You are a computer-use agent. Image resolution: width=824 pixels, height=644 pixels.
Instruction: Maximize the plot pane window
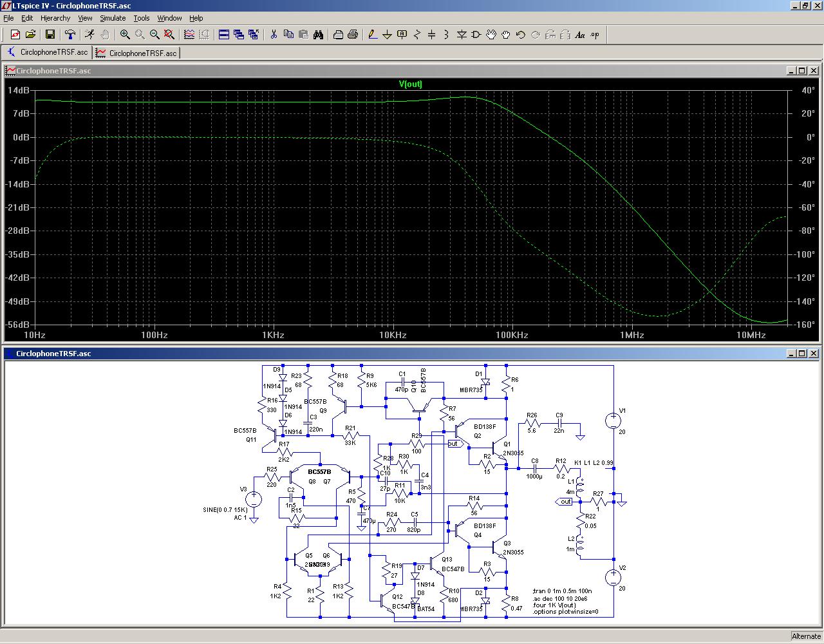pos(801,71)
